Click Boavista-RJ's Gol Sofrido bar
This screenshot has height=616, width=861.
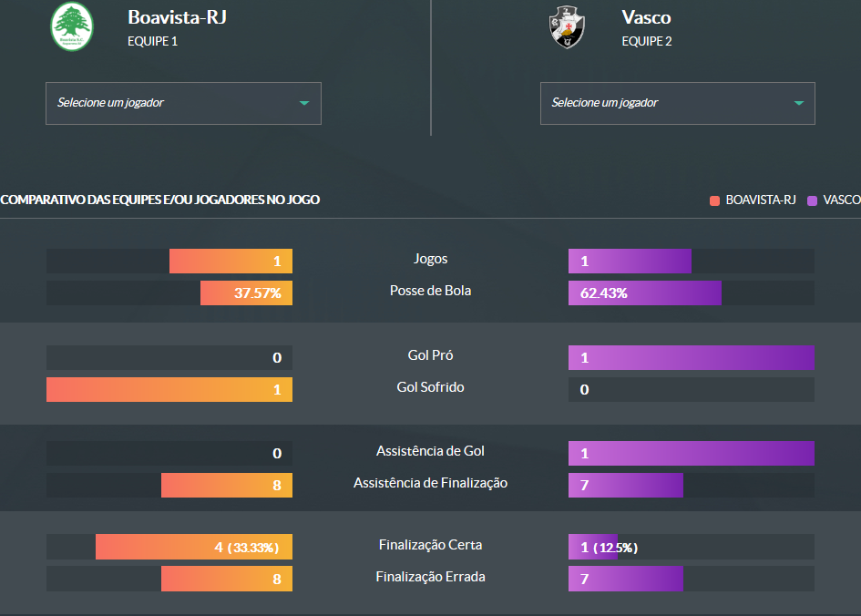169,390
